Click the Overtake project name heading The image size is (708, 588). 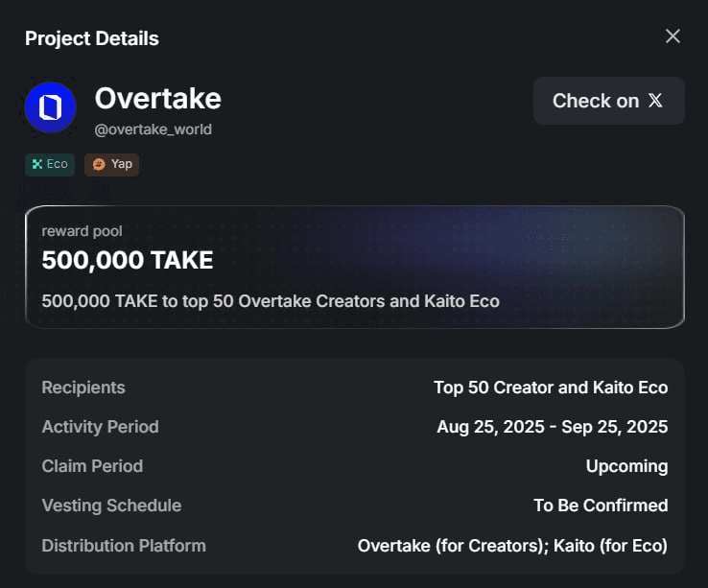pos(158,99)
